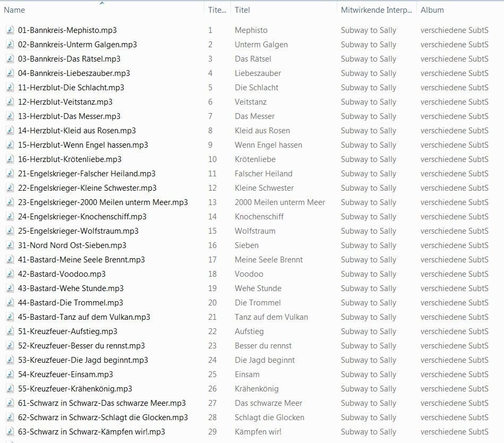Click the file icon of 53-Kreuzfeuer-Die Jagd beginnt.mp3
Image resolution: width=504 pixels, height=443 pixels.
(x=10, y=360)
